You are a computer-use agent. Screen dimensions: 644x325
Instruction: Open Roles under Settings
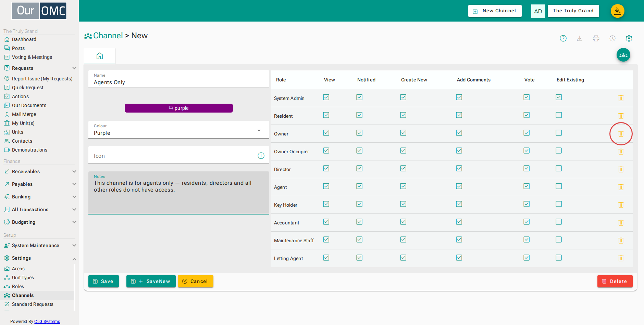[x=18, y=286]
